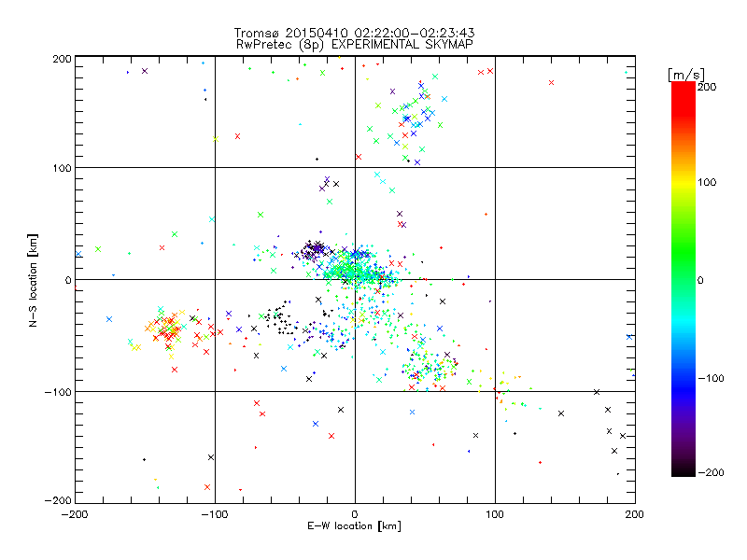This screenshot has width=747, height=560.
Task: Click the x-axis tick label '200'
Action: (635, 514)
